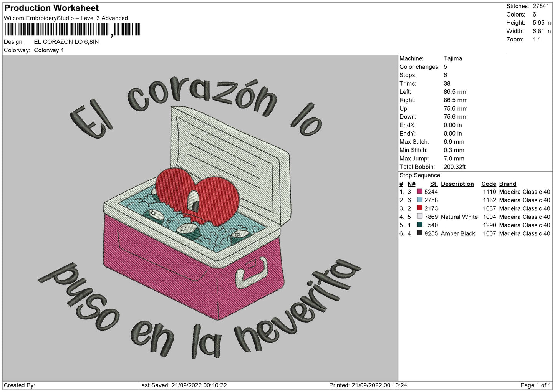Screen dimensions: 555x392
Task: Click the 'Code' column header
Action: click(489, 184)
